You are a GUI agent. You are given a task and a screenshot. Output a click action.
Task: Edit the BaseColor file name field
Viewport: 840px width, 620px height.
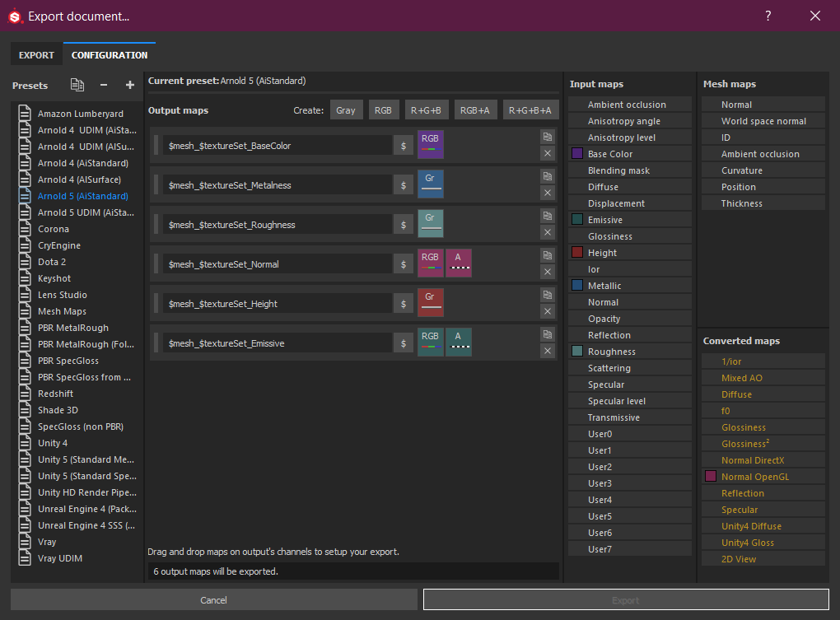coord(277,146)
